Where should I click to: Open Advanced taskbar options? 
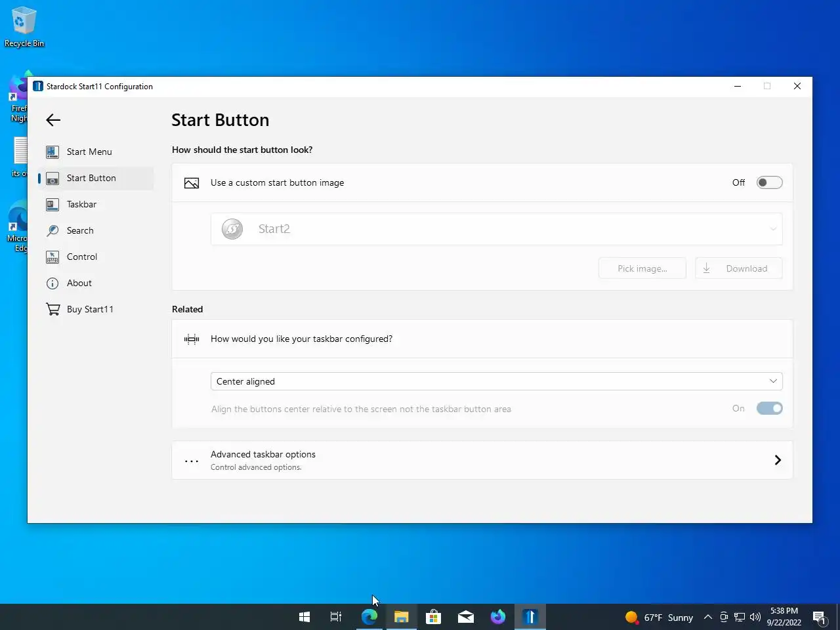[x=482, y=460]
